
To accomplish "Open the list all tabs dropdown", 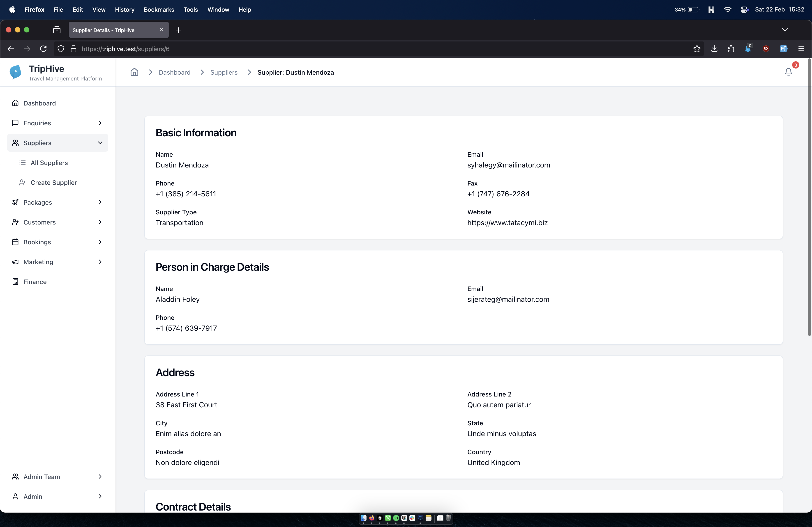I will [785, 30].
